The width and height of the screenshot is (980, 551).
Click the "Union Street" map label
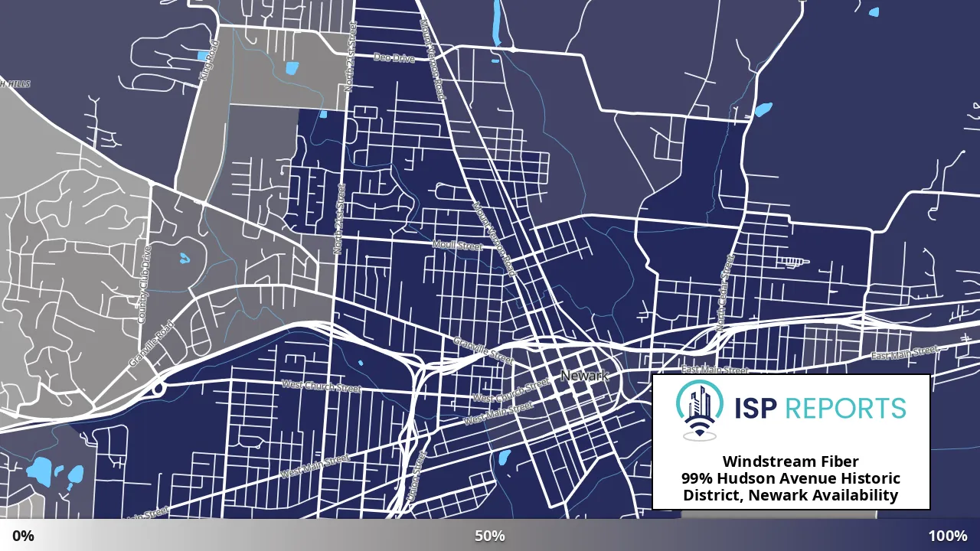(x=417, y=476)
